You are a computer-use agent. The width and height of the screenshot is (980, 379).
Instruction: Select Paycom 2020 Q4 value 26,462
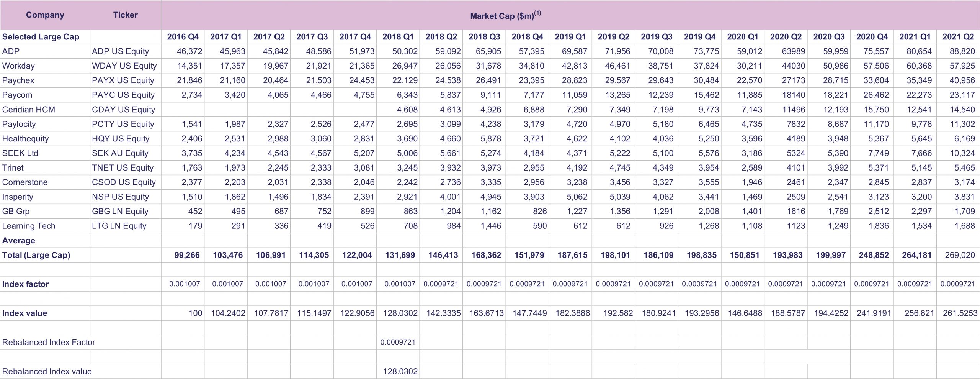(x=876, y=95)
